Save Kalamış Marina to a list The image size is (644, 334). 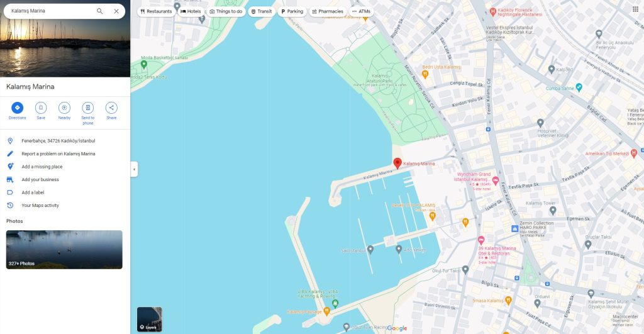point(41,108)
